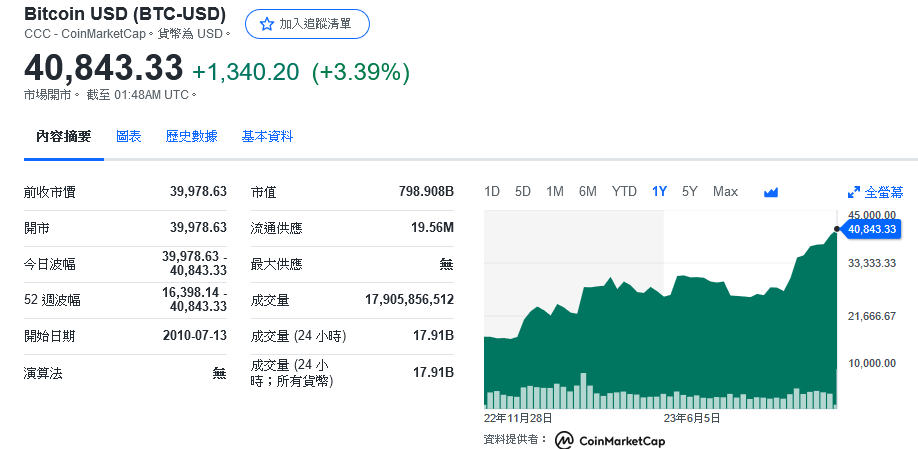918x449 pixels.
Task: Click the CoinMarketCap provider name
Action: tap(622, 441)
